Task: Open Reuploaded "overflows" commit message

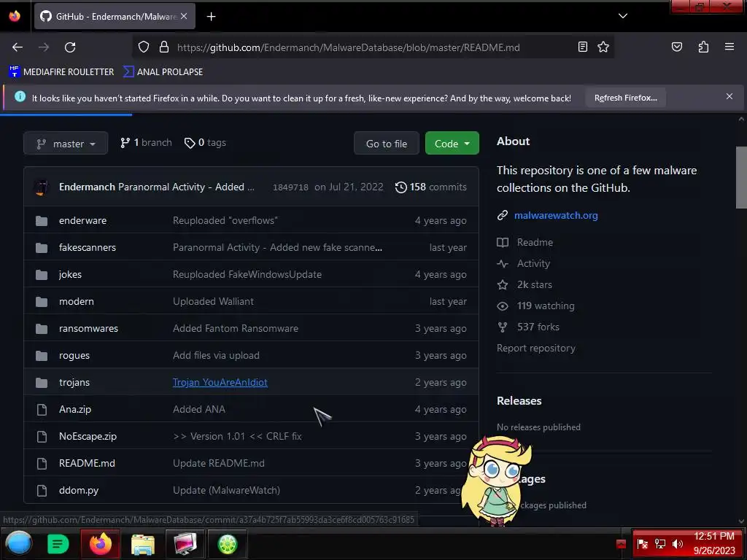Action: pos(225,220)
